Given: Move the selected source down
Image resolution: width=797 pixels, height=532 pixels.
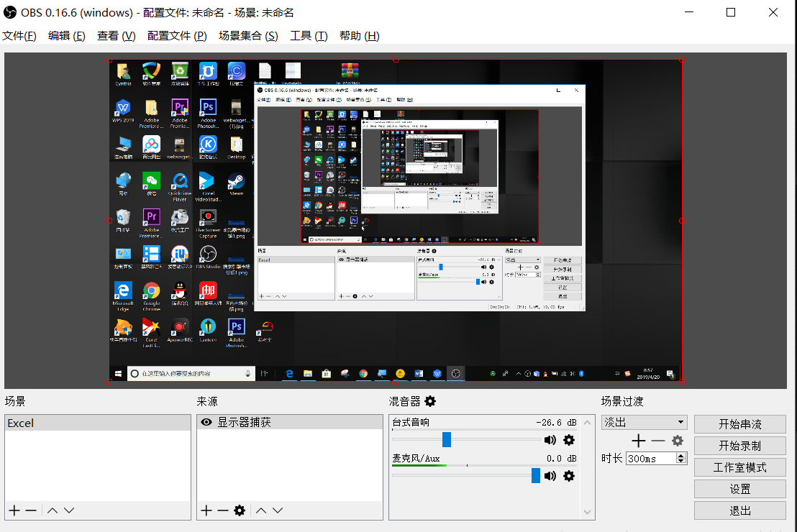Looking at the screenshot, I should click(278, 510).
